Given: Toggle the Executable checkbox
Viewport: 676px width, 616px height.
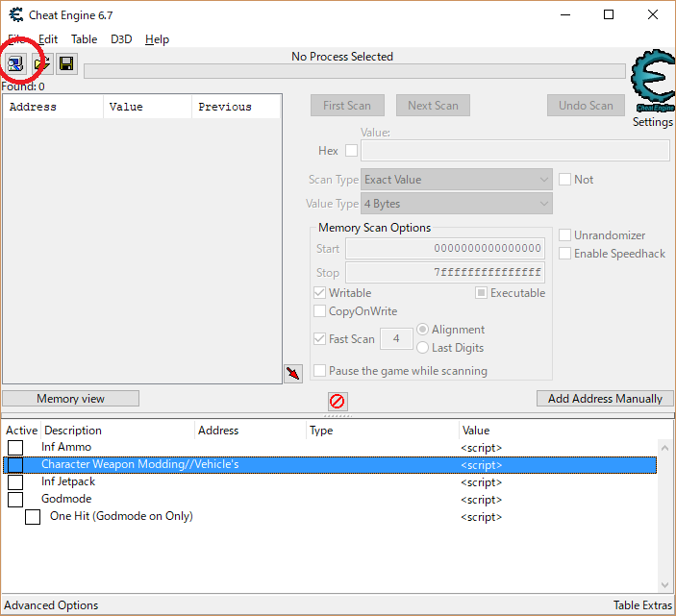Looking at the screenshot, I should pos(481,293).
